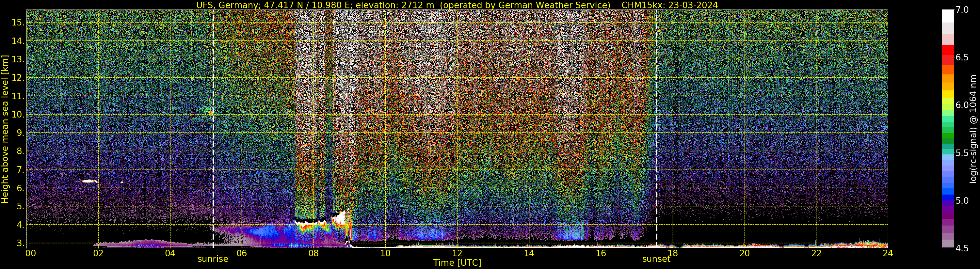This screenshot has height=269, width=980.
Task: Click colorbar value label '6.5'
Action: 962,57
